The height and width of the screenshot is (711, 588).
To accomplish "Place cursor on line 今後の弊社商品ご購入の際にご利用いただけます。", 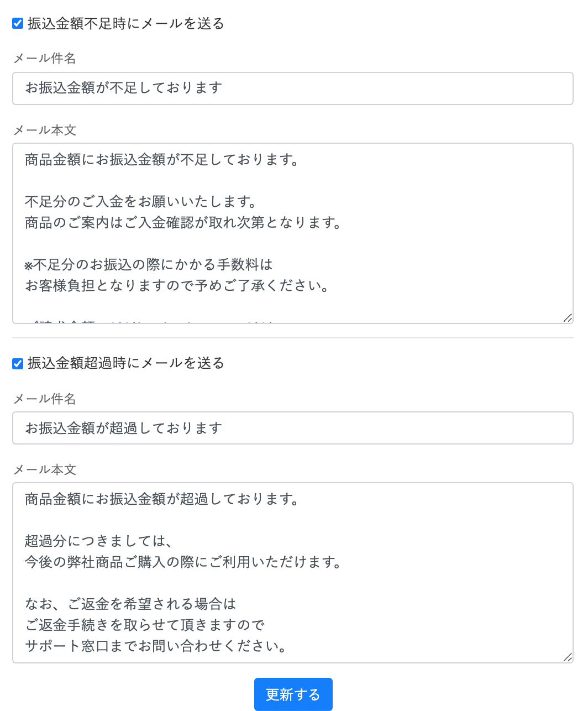I will (x=183, y=562).
